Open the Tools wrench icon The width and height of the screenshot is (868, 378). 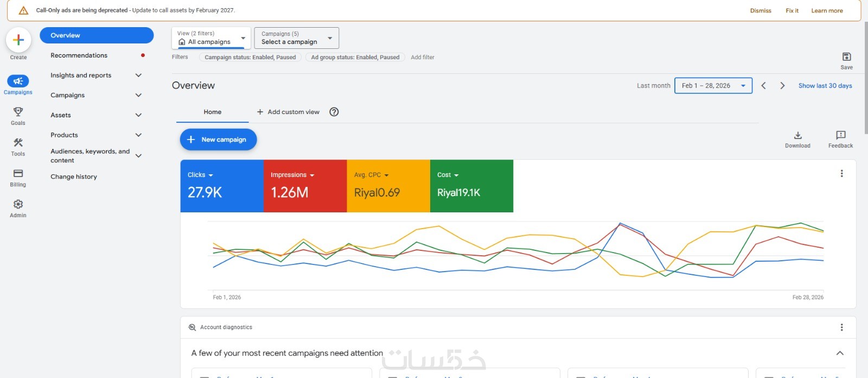(18, 142)
